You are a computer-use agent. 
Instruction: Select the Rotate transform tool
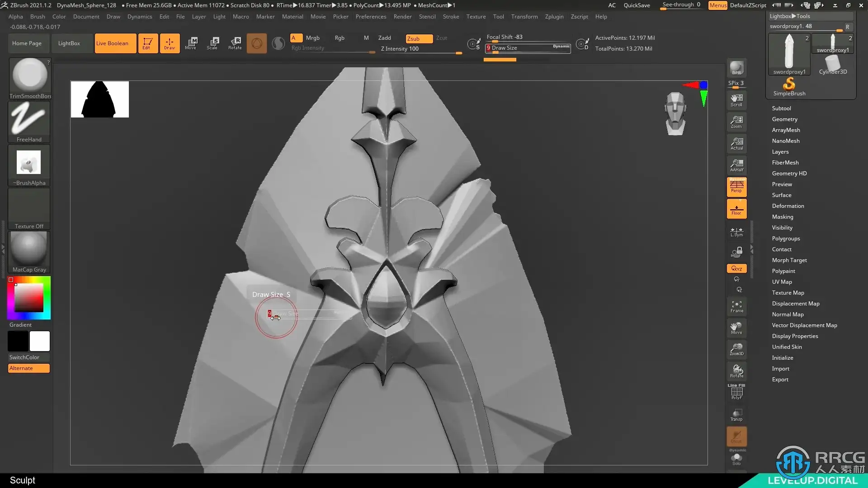(x=235, y=43)
